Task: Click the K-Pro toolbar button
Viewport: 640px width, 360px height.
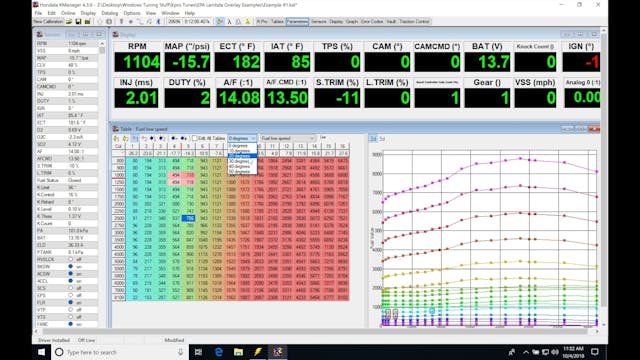Action: [262, 22]
